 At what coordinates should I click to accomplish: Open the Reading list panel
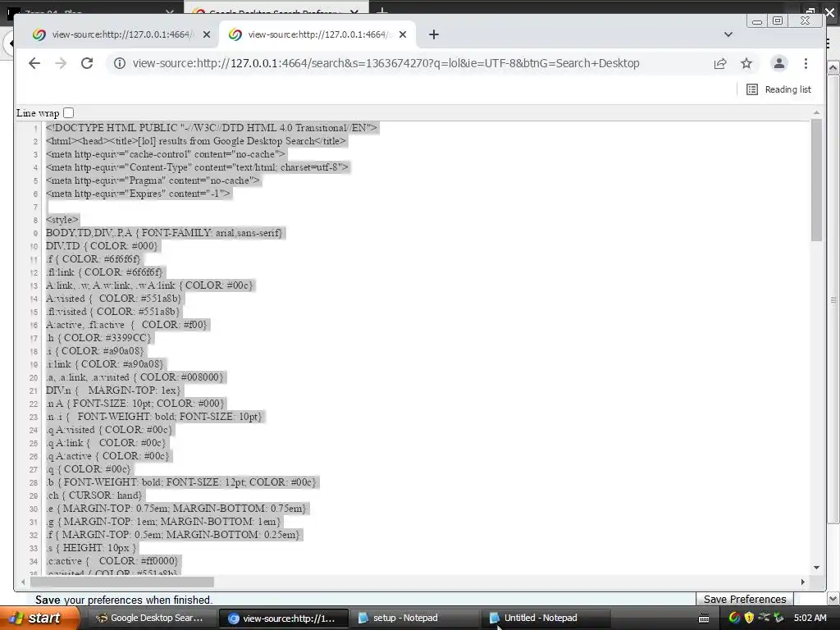coord(778,89)
